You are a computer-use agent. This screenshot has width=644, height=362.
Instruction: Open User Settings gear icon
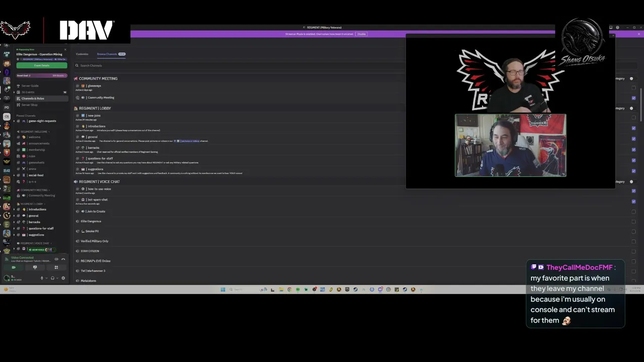coord(63,278)
